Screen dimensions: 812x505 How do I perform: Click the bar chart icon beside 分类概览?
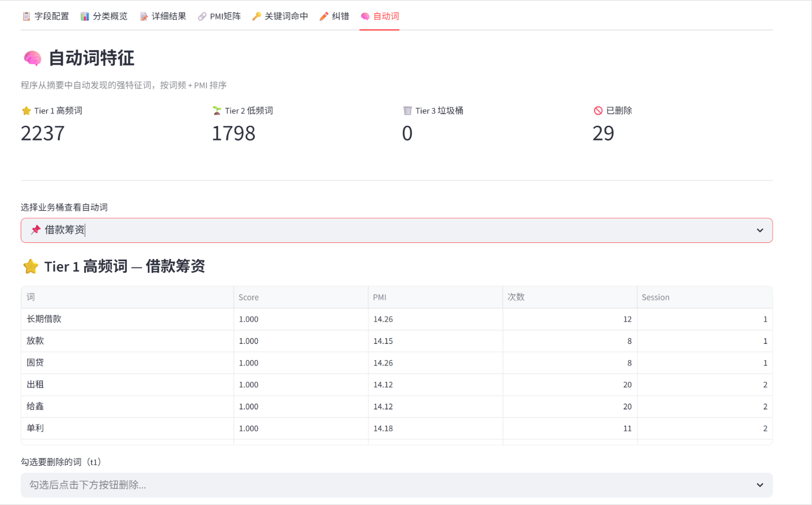click(x=85, y=17)
